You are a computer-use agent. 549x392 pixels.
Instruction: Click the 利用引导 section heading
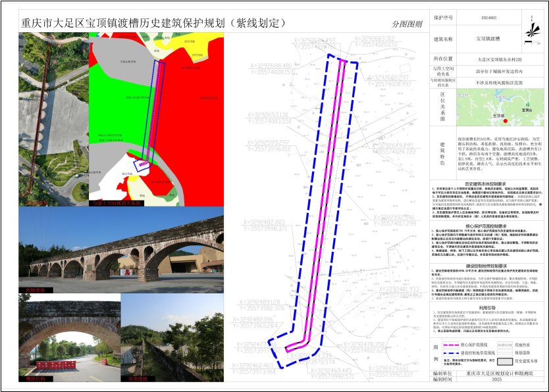488,306
